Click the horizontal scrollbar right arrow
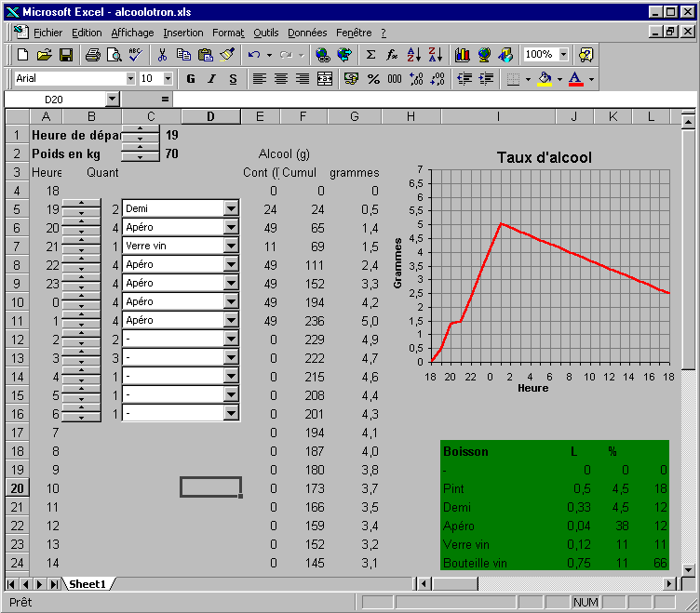Viewport: 700px width, 613px height. pos(669,584)
